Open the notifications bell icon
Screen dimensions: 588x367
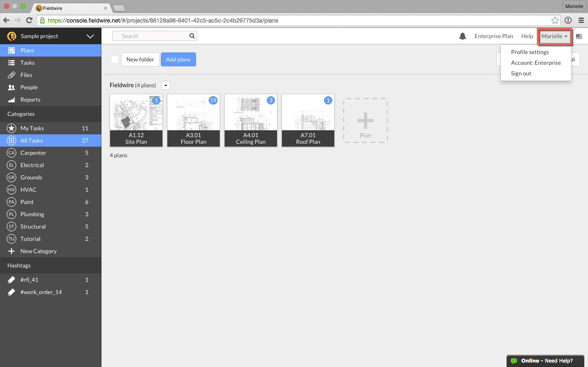[462, 36]
